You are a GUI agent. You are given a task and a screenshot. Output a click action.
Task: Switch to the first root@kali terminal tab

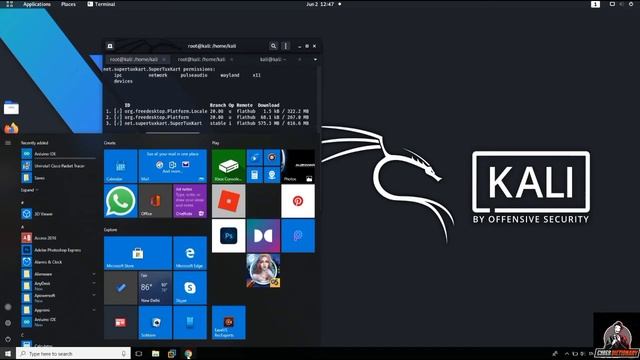[133, 59]
